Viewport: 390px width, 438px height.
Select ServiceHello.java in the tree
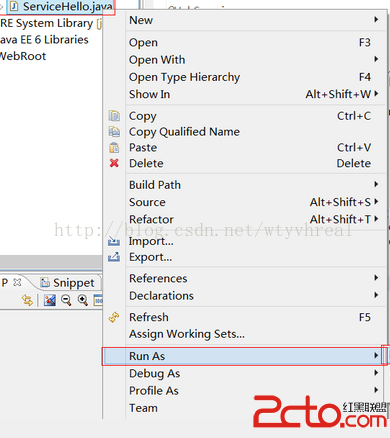point(68,6)
